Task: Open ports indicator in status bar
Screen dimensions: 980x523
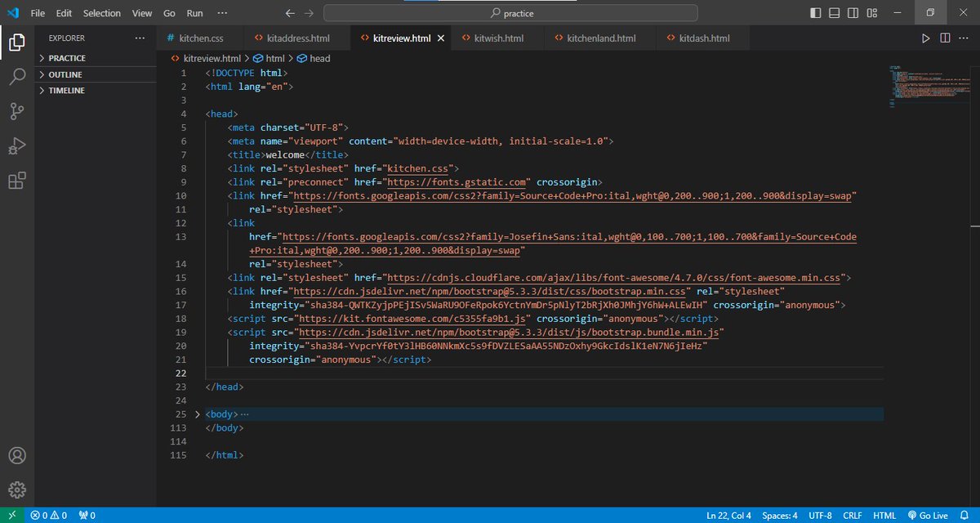Action: point(87,516)
